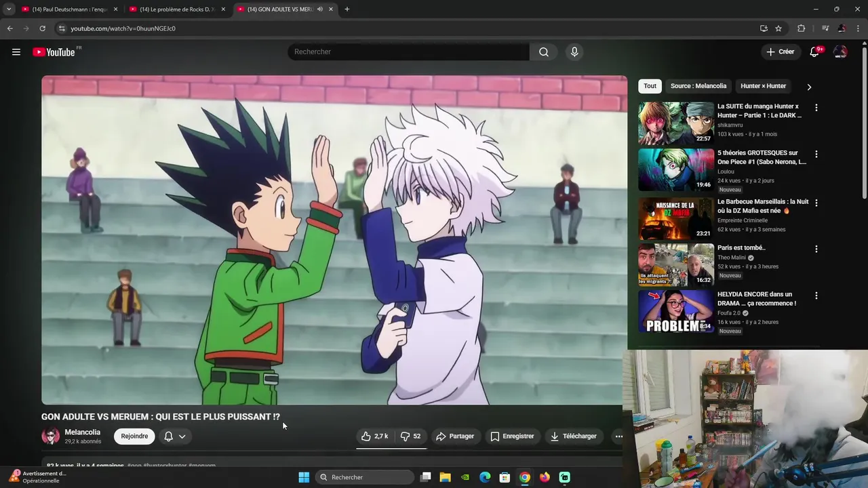Select the Source : Melancolia chip
The height and width of the screenshot is (488, 868).
pos(698,86)
